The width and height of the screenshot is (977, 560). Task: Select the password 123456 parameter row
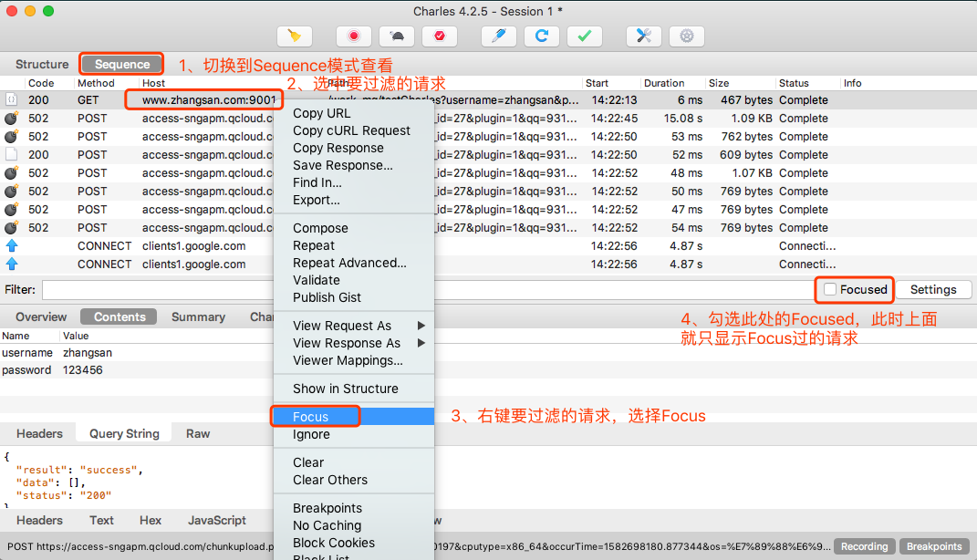tap(137, 370)
